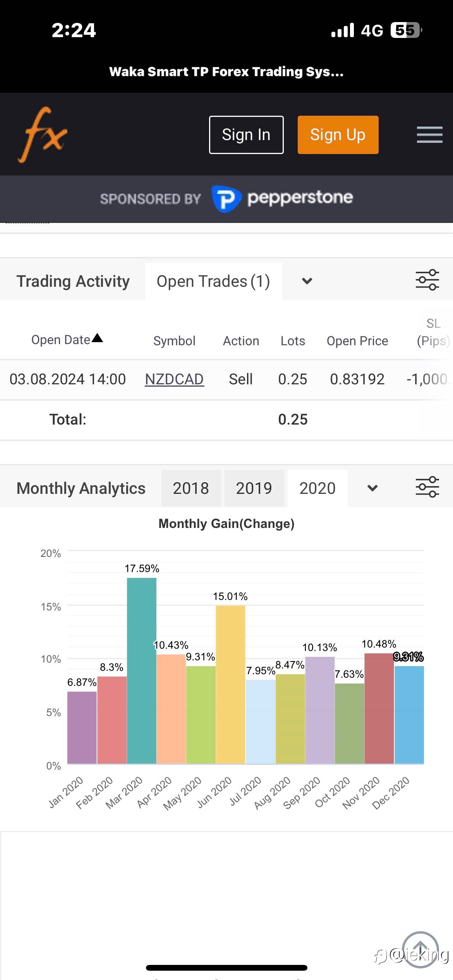Tap the scroll-to-top arrow button
The width and height of the screenshot is (453, 980).
[420, 949]
